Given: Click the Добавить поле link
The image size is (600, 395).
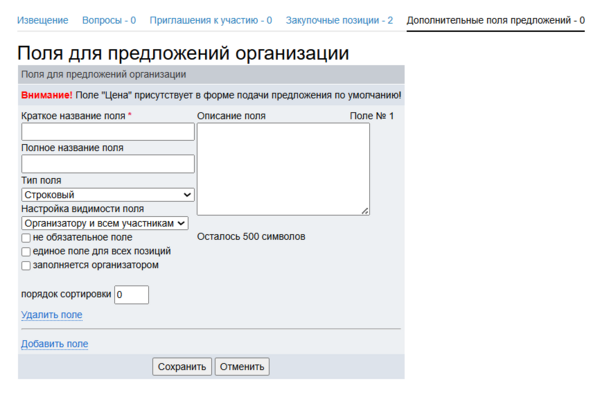Looking at the screenshot, I should click(x=54, y=344).
